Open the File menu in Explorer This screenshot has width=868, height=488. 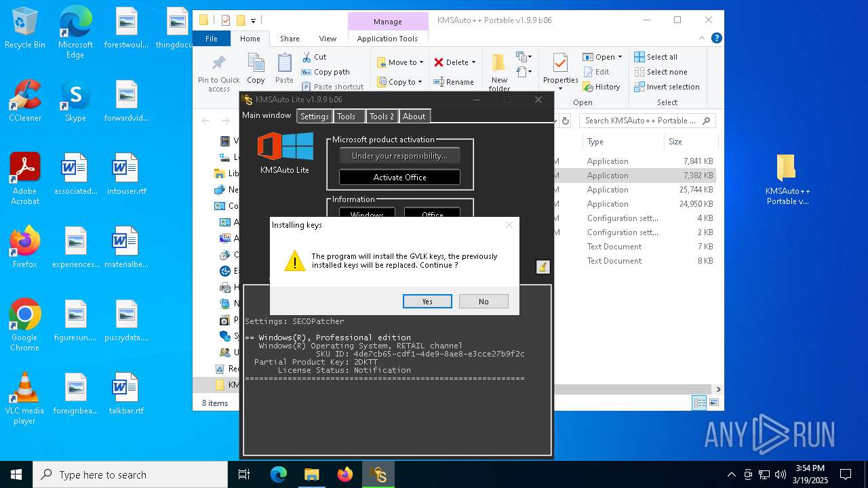pyautogui.click(x=212, y=39)
